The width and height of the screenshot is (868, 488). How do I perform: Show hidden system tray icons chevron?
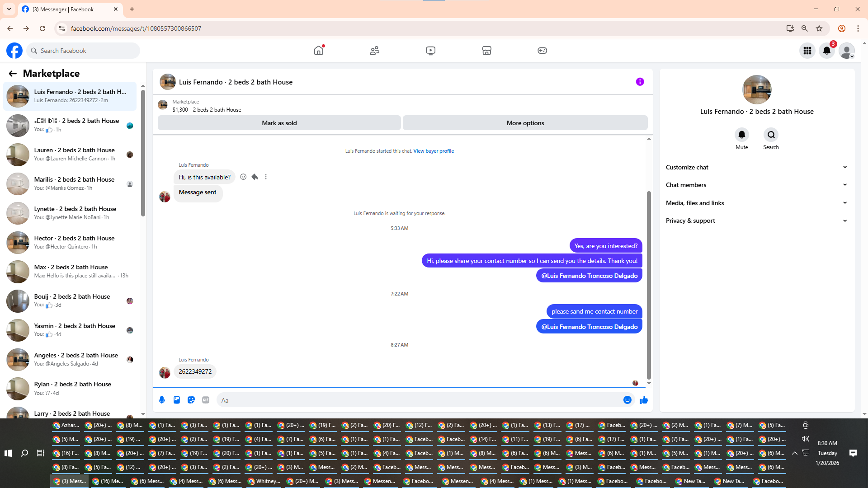click(794, 453)
